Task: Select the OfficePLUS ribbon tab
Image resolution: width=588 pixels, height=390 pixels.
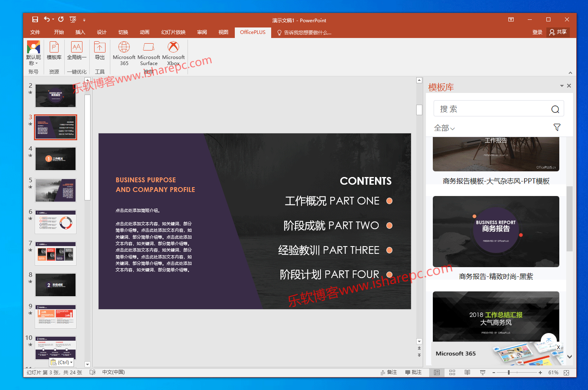Action: 253,32
